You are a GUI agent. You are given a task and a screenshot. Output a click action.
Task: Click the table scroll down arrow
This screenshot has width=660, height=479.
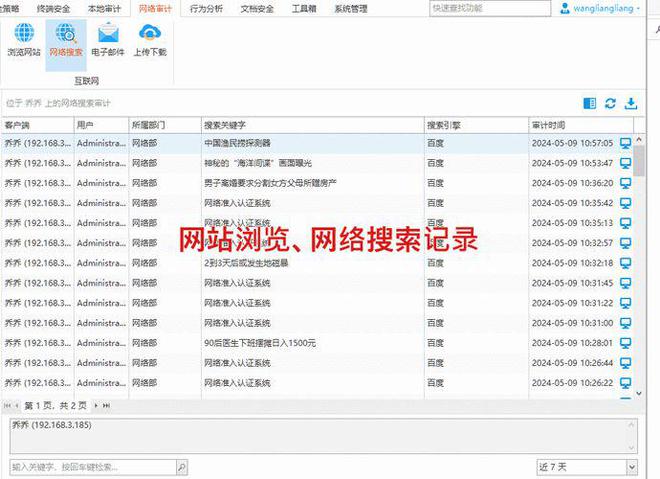639,393
